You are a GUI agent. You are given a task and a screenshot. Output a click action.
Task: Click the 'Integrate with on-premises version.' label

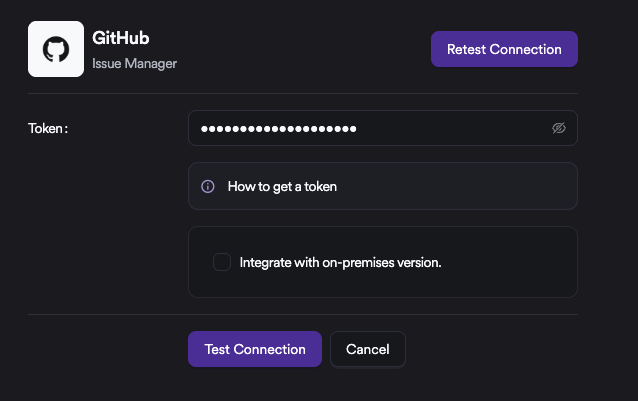click(x=340, y=263)
